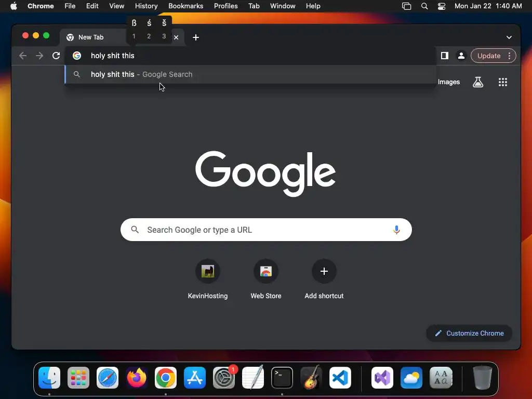The height and width of the screenshot is (399, 532).
Task: Open Launchpad from the Dock
Action: coord(78,378)
